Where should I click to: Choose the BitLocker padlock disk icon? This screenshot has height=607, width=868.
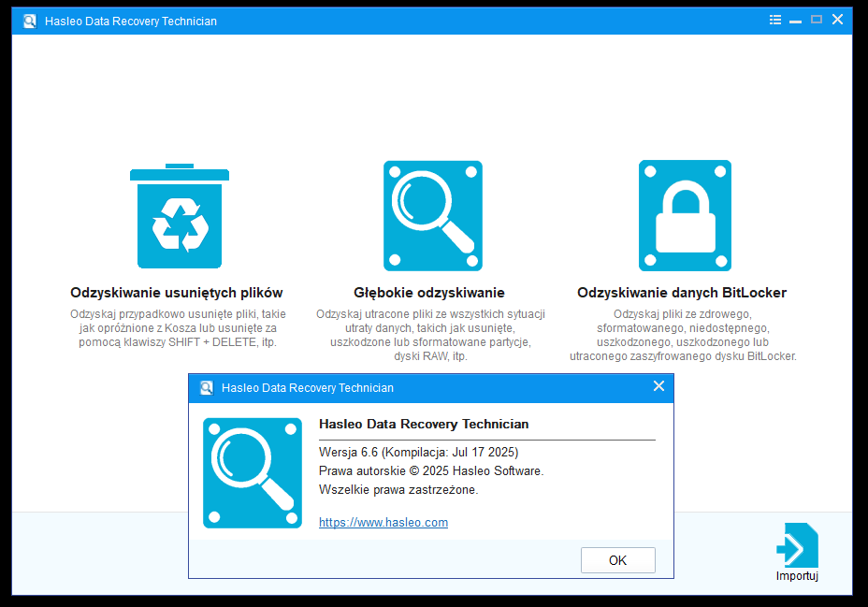tap(685, 216)
